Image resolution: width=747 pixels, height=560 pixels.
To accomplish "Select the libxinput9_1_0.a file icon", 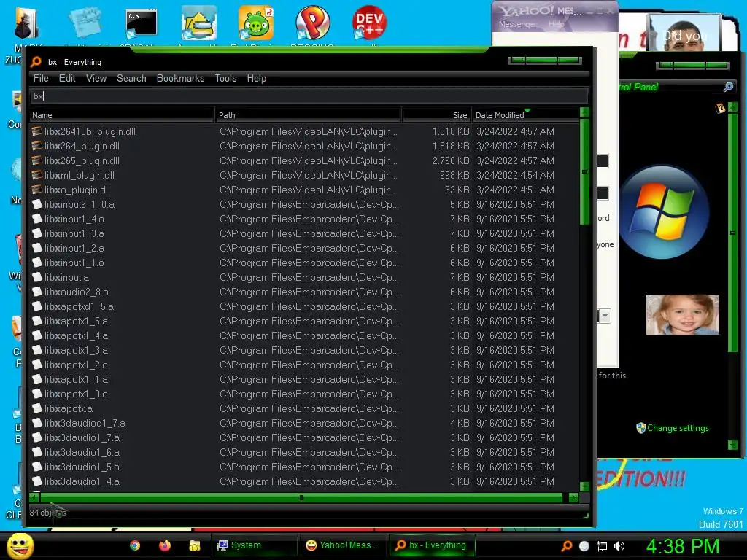I will [x=36, y=204].
